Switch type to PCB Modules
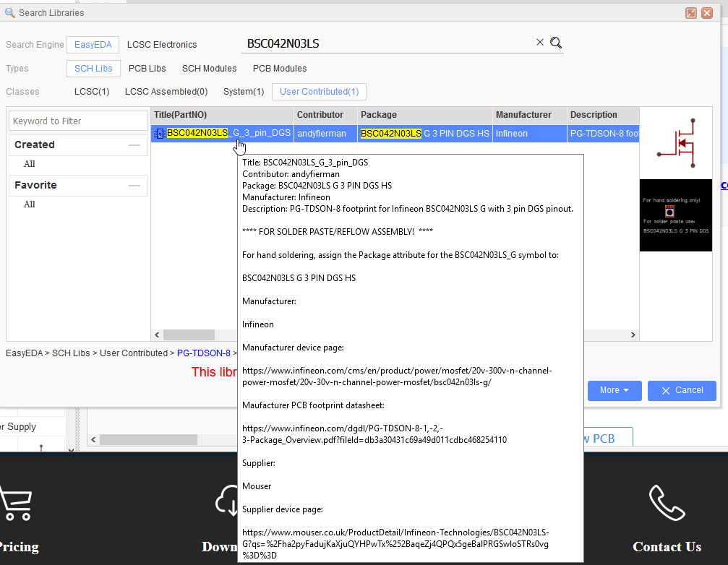The width and height of the screenshot is (728, 565). 280,69
